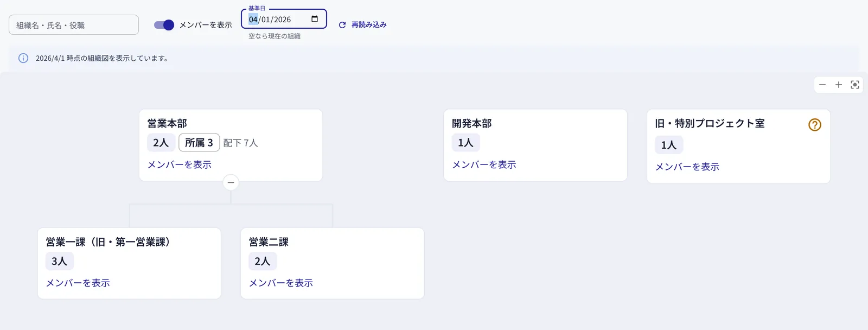
Task: Click the 2人 badge in 営業二課
Action: [263, 261]
